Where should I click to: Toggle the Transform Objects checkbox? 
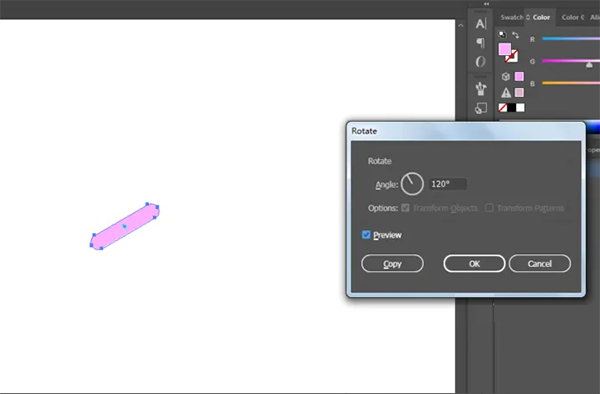(x=405, y=208)
